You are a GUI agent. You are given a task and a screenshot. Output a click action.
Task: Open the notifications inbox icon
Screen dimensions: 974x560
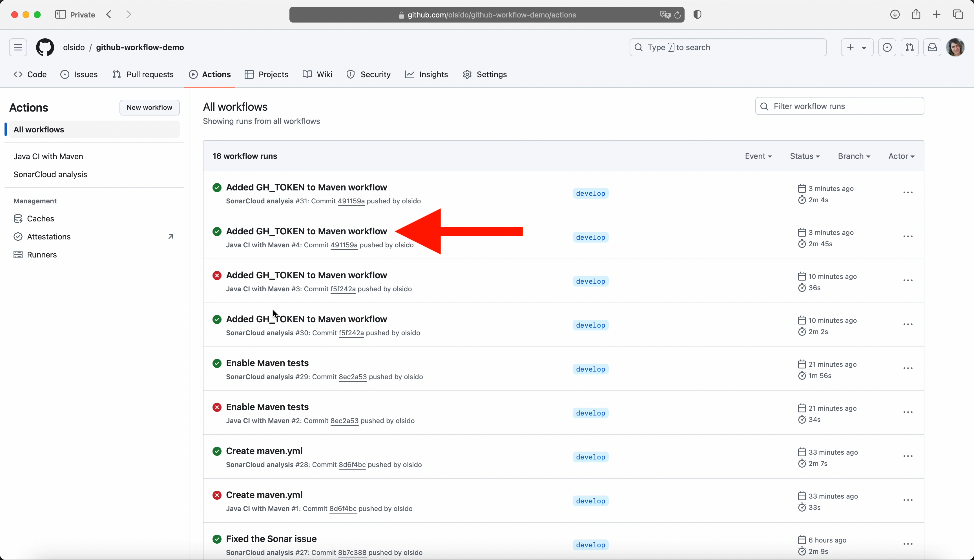point(932,47)
